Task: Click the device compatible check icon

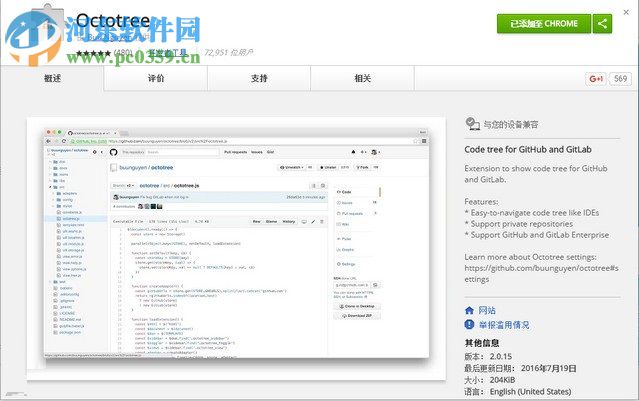Action: (472, 124)
